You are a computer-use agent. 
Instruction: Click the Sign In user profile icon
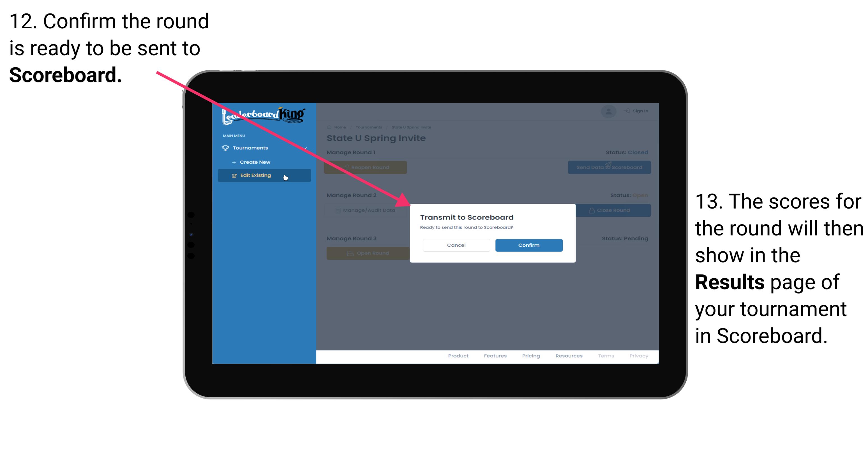608,112
